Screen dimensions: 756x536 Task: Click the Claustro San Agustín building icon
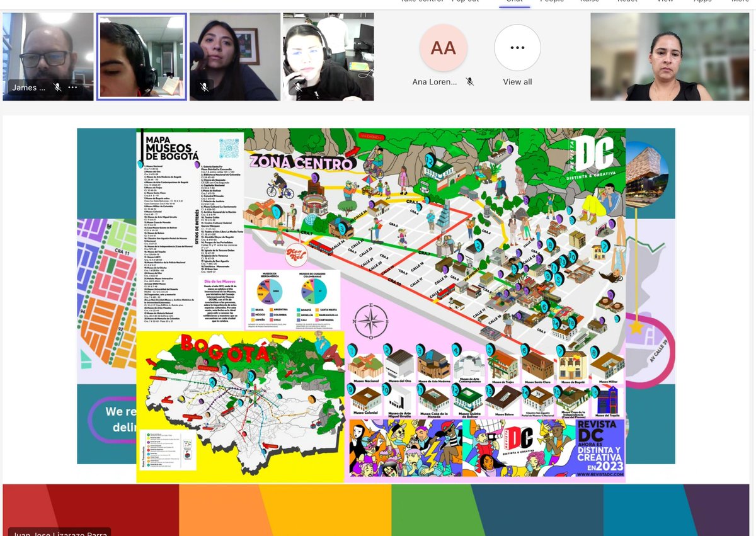[x=538, y=399]
